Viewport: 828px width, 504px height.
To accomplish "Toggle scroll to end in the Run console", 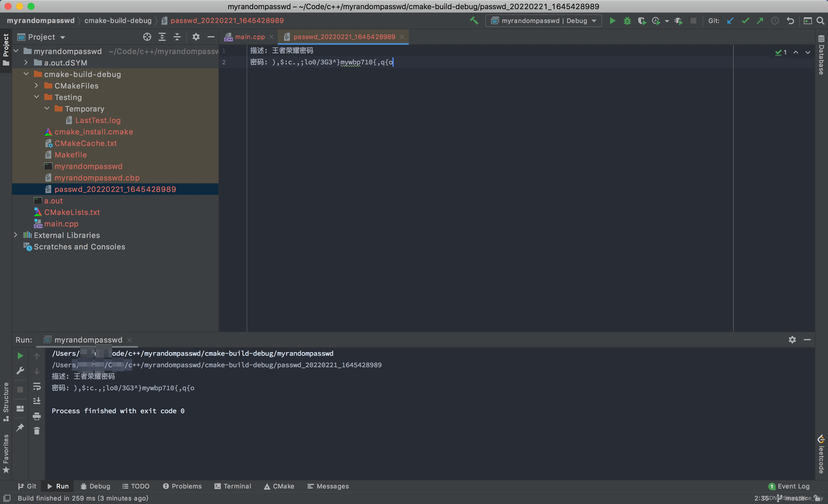I will (37, 401).
